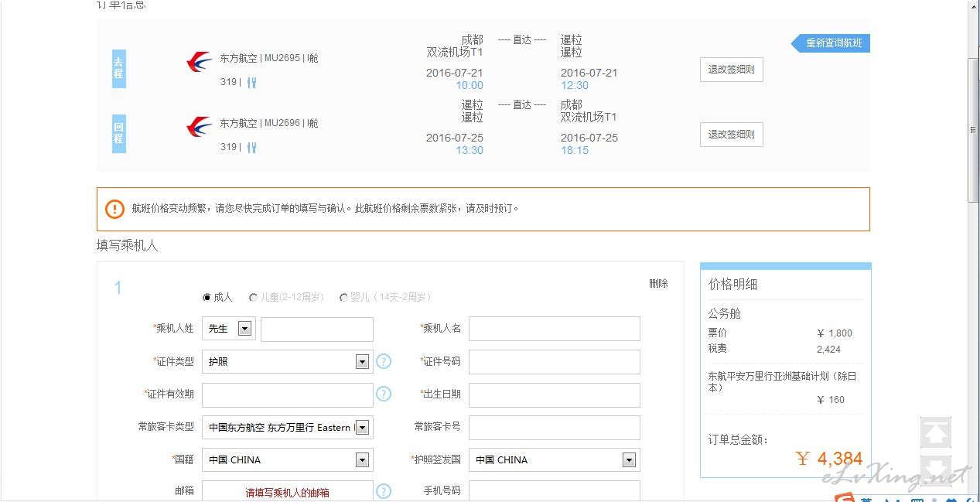Image resolution: width=980 pixels, height=502 pixels.
Task: Click the meal icon on the return flight row
Action: (252, 147)
